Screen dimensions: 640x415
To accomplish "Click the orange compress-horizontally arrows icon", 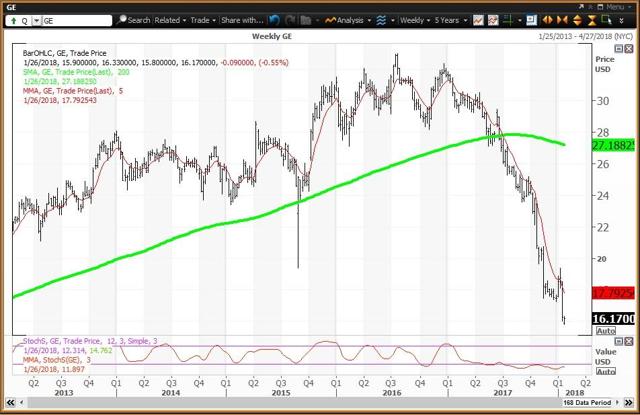I will coord(562,20).
